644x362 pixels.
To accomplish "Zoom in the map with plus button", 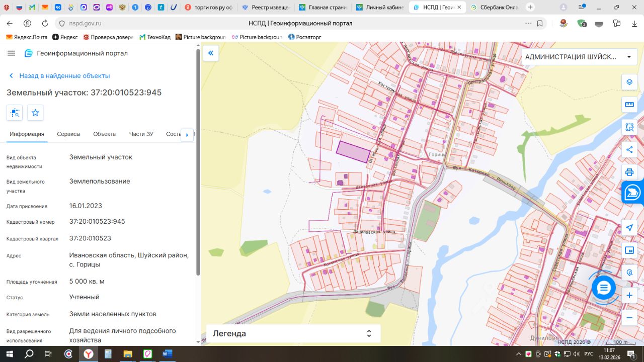I will coord(629,296).
